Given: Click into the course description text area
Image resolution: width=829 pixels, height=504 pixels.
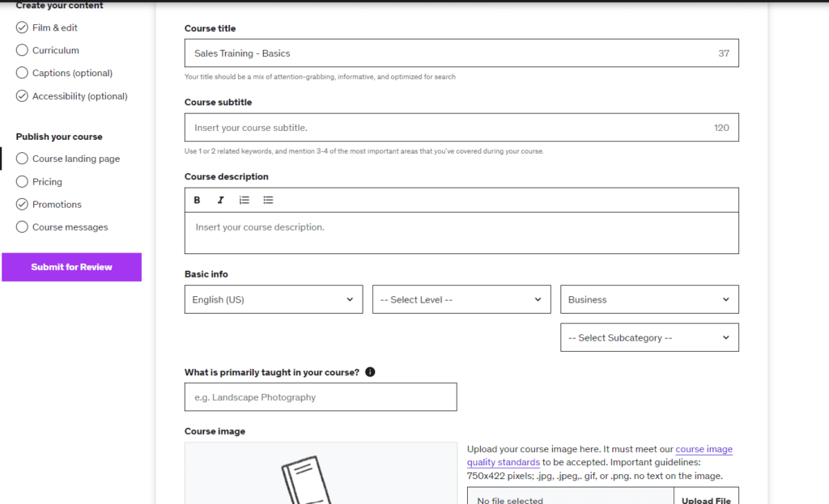Looking at the screenshot, I should (461, 233).
